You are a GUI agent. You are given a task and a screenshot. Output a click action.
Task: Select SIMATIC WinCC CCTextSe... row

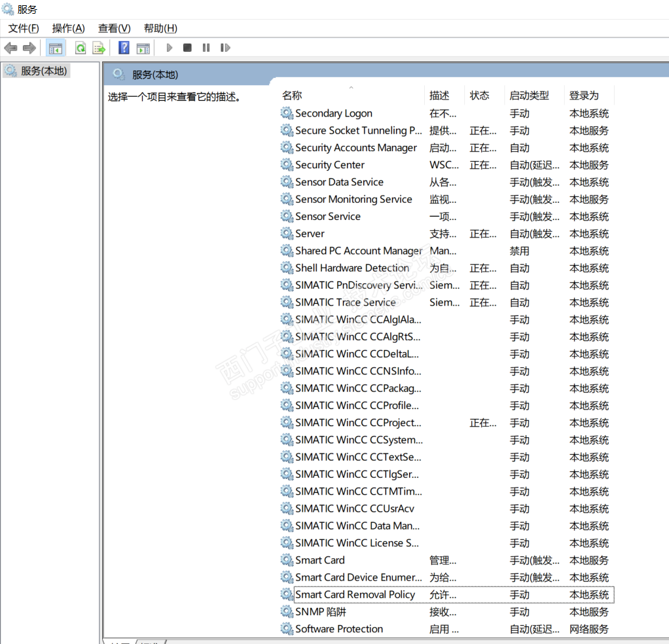pos(446,457)
